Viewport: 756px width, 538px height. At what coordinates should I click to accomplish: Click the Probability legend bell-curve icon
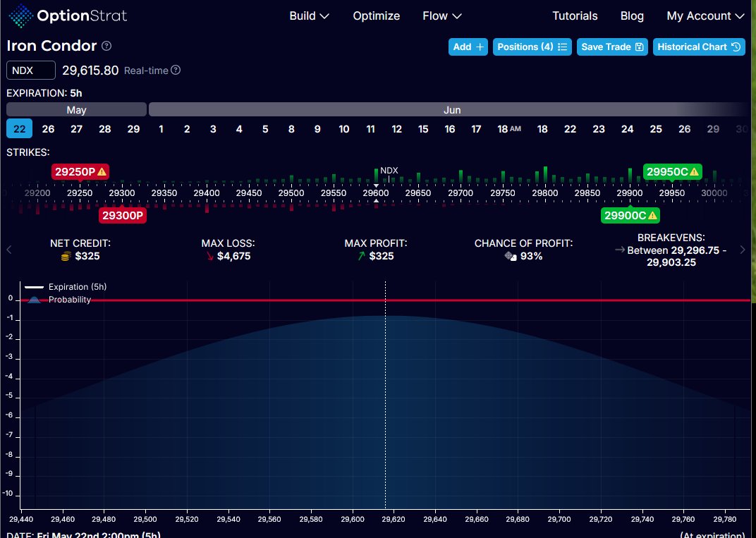(x=34, y=300)
